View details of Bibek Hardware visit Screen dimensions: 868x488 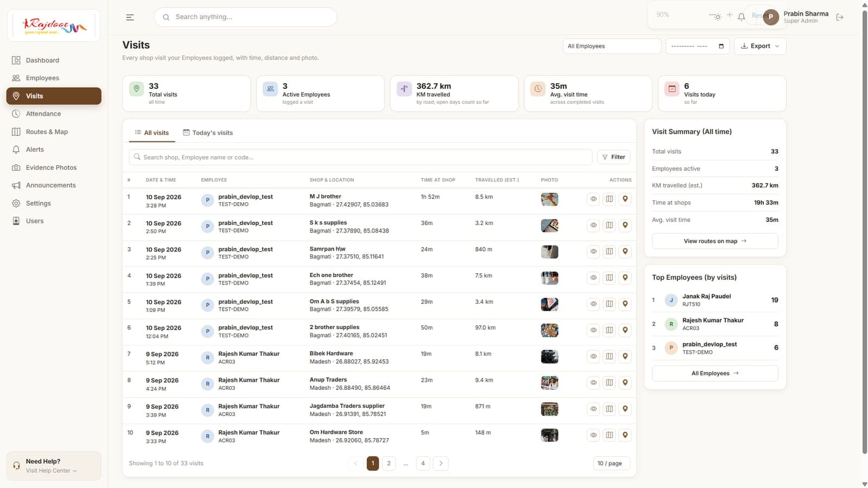(593, 356)
